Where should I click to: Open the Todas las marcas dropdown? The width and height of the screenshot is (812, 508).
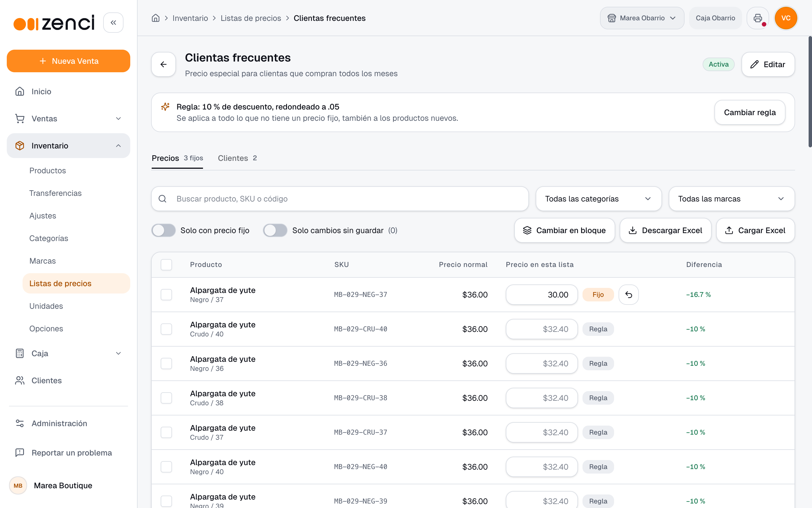[731, 199]
